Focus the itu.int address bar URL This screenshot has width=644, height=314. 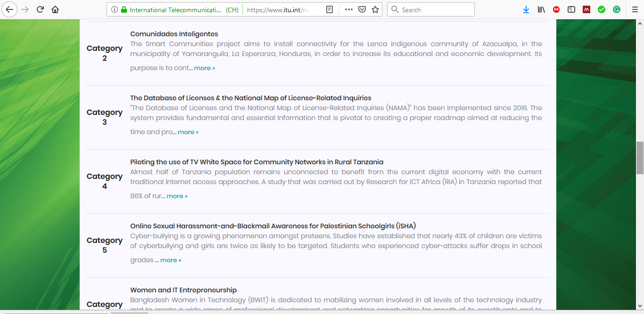click(x=278, y=9)
